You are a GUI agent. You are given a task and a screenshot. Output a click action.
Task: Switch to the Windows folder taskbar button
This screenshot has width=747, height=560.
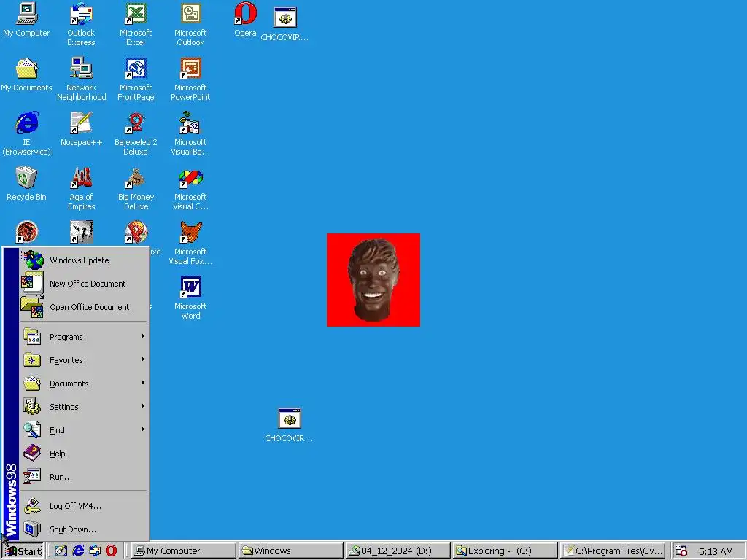pyautogui.click(x=290, y=551)
